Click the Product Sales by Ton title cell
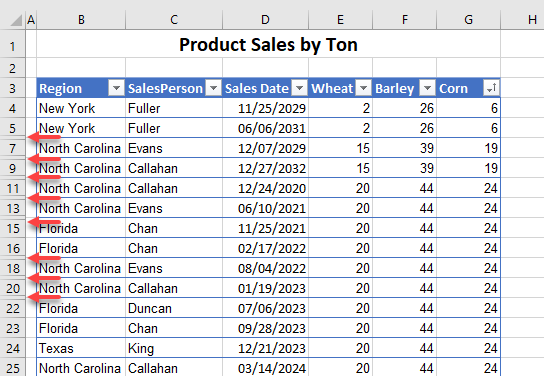 268,44
